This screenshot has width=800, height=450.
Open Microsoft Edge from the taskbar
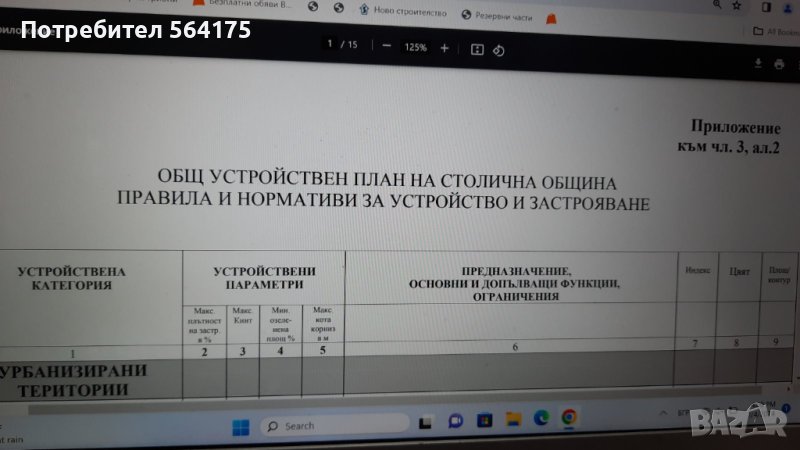[x=541, y=418]
